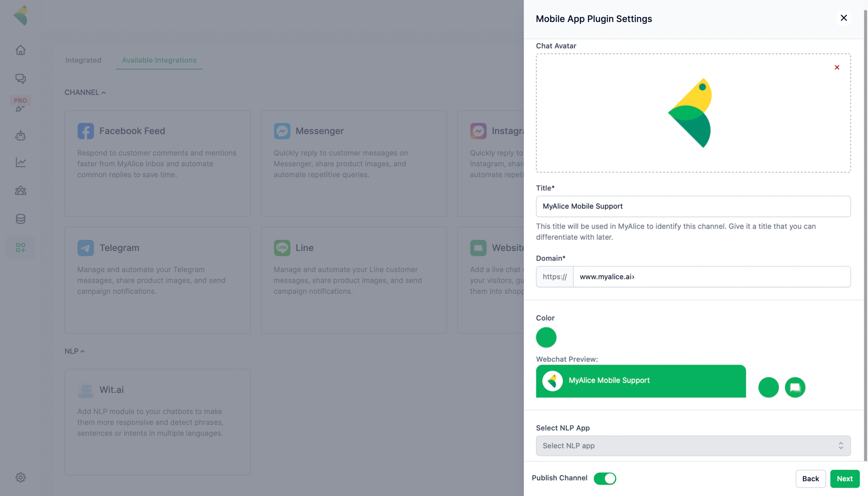
Task: Click the Back button
Action: 810,479
